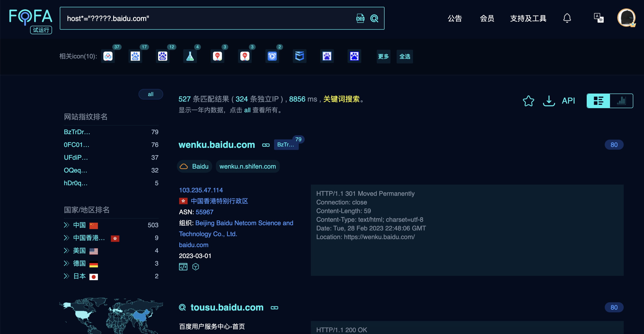Click the cube product icon under 2023-03-01
Screen dimensions: 644x334
(x=196, y=267)
